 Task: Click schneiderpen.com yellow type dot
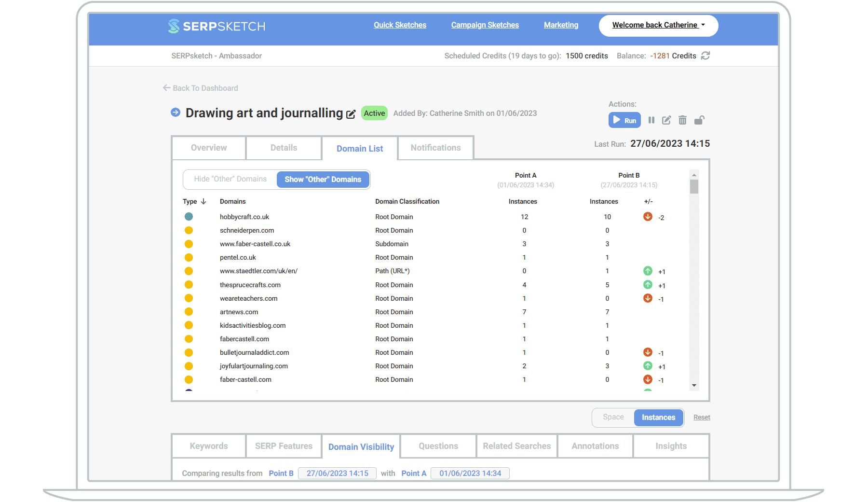[189, 230]
